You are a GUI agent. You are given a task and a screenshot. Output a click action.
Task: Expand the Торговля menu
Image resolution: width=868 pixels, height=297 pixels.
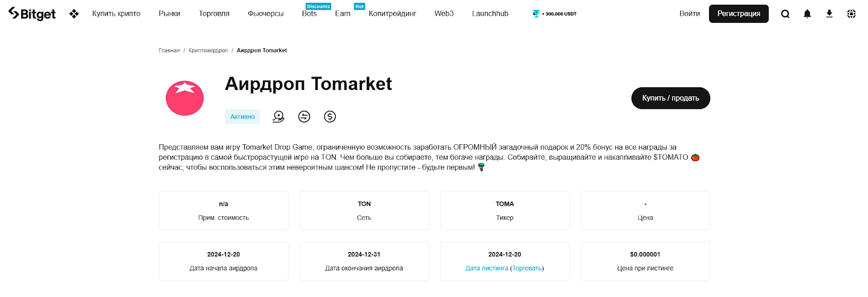tap(214, 14)
